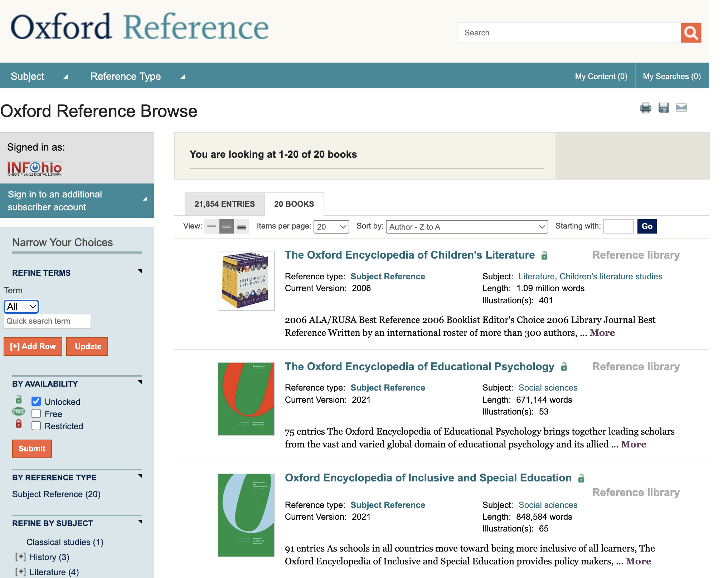Click the email envelope icon

coord(681,108)
